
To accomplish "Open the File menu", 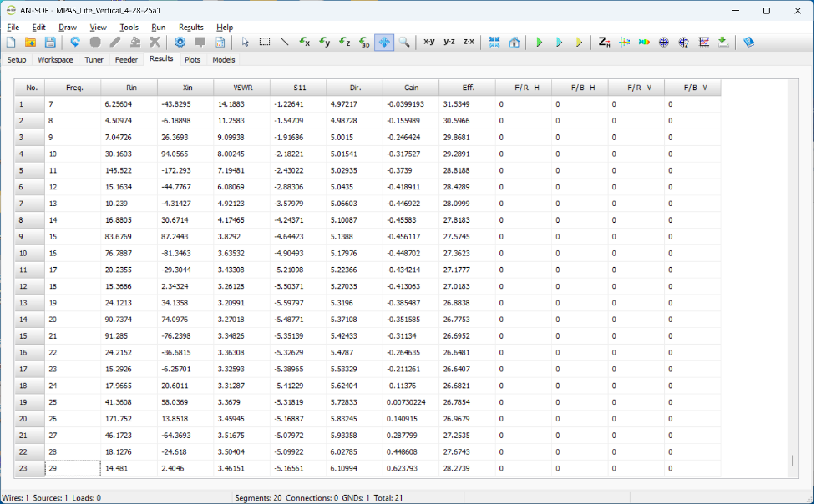I will click(x=13, y=27).
